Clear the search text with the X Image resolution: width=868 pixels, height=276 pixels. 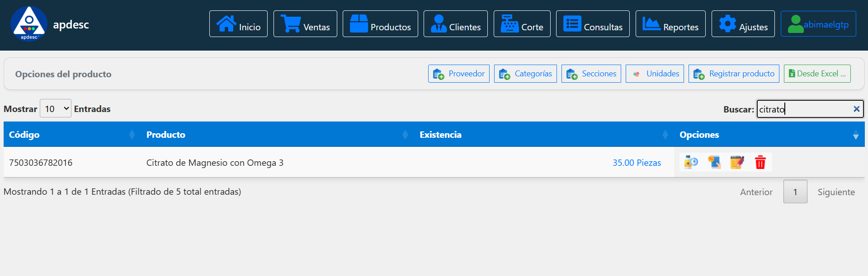coord(856,109)
